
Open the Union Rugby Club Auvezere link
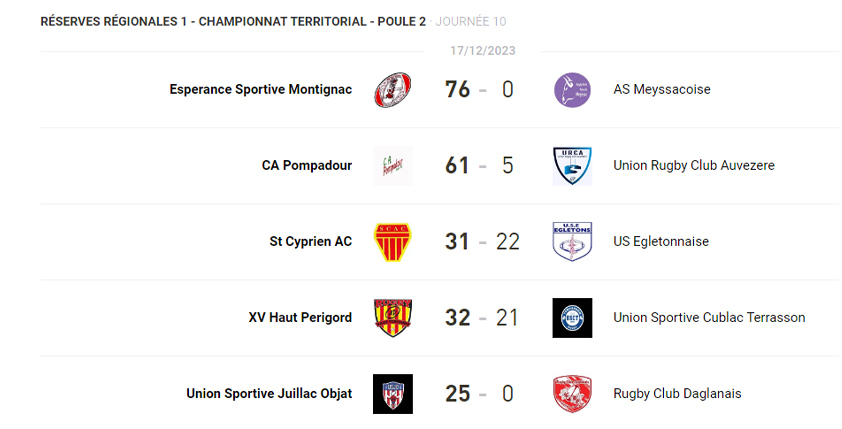tap(693, 166)
